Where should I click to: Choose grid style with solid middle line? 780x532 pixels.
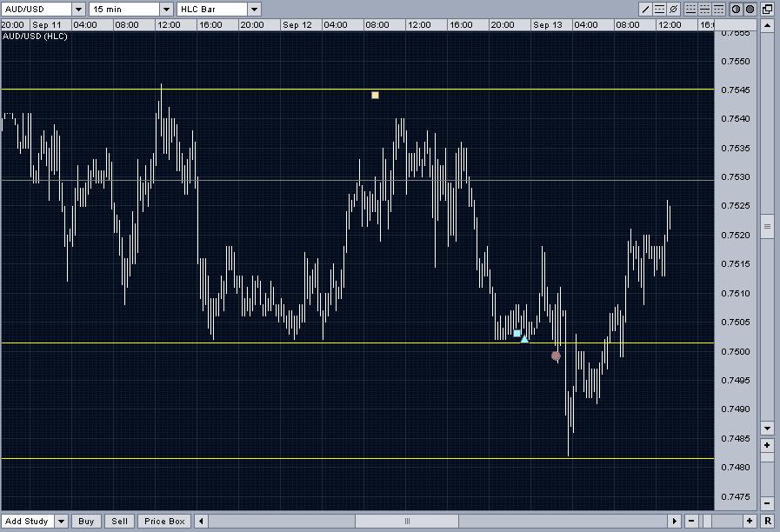coord(704,9)
